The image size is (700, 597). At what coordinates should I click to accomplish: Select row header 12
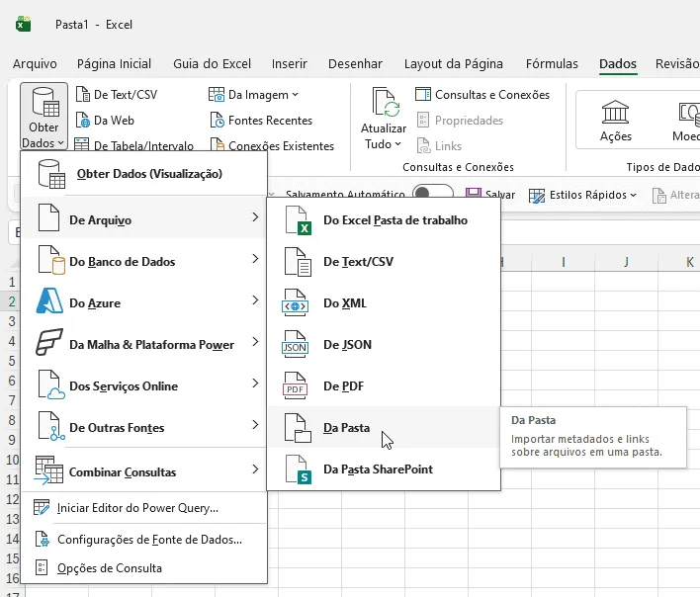[12, 499]
